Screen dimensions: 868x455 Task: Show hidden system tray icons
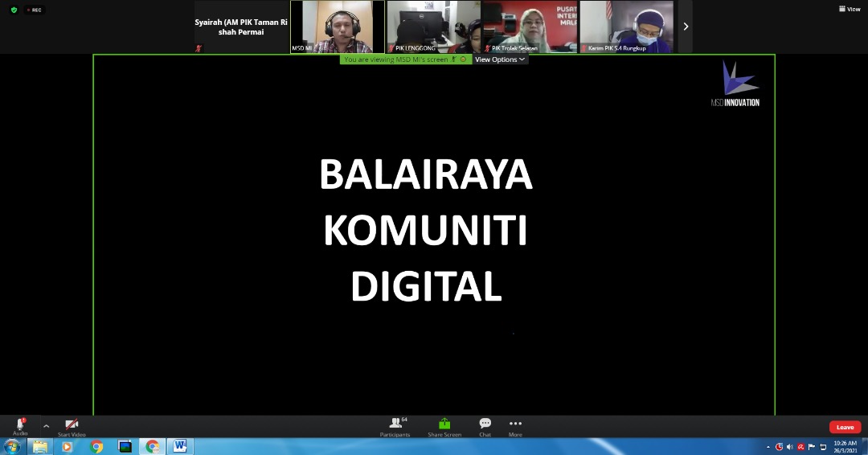coord(768,447)
